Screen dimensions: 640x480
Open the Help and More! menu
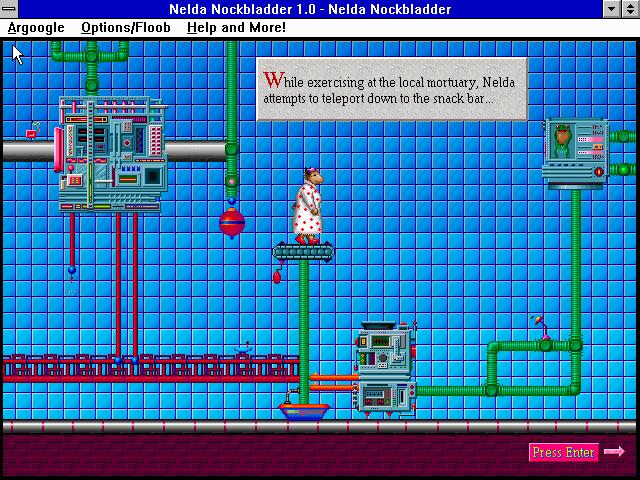pos(236,28)
